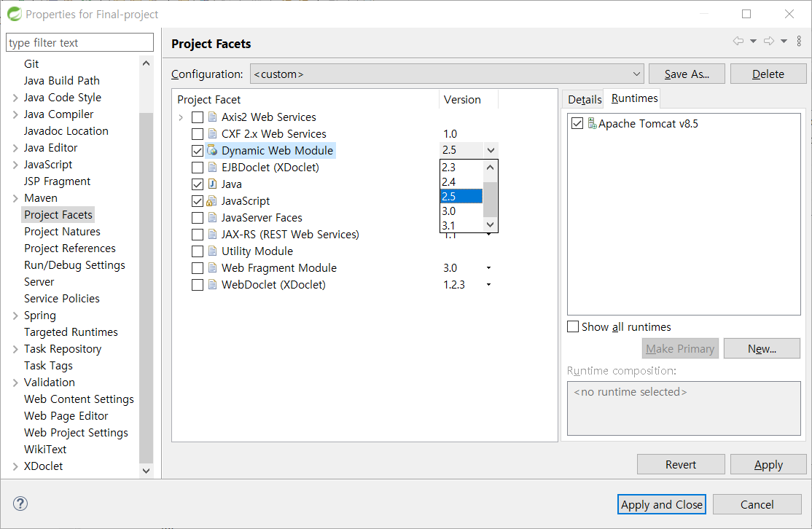The image size is (812, 529).
Task: Select Web Project Settings in the tree
Action: pyautogui.click(x=76, y=432)
